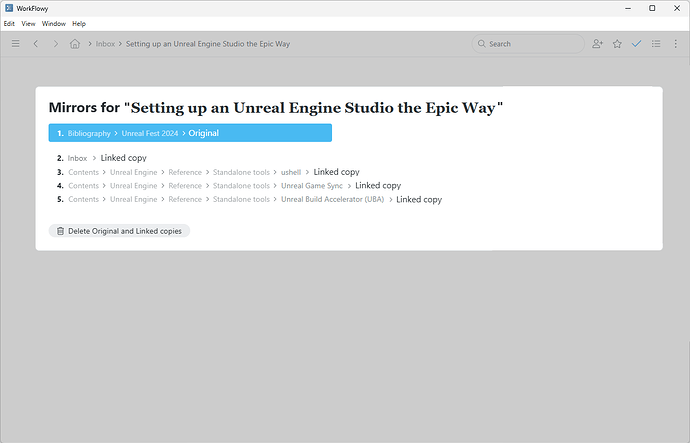Open the Edit menu
The height and width of the screenshot is (443, 690).
(9, 23)
